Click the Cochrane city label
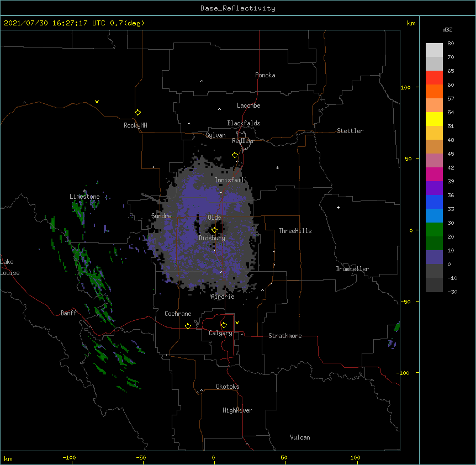476x465 pixels. point(178,314)
